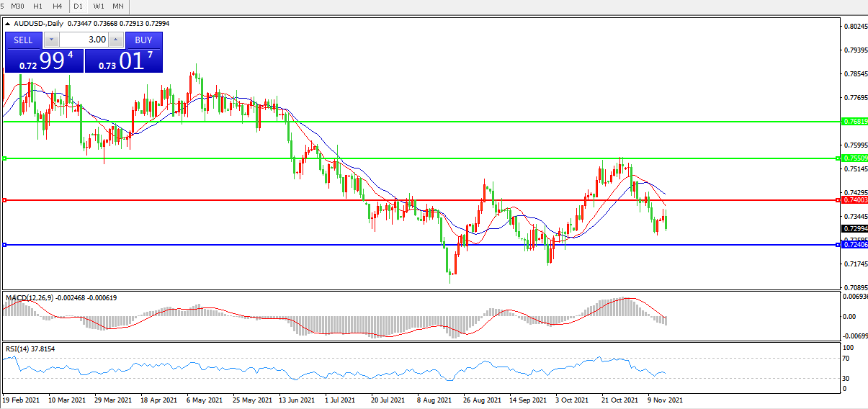
Task: Increase lot volume with up arrow
Action: click(x=115, y=40)
